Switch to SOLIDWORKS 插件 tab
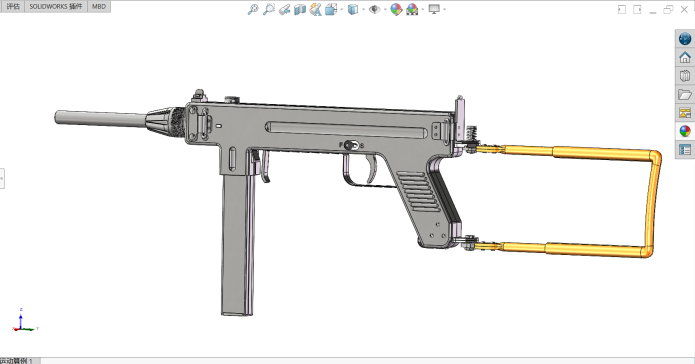The height and width of the screenshot is (364, 695). click(56, 6)
